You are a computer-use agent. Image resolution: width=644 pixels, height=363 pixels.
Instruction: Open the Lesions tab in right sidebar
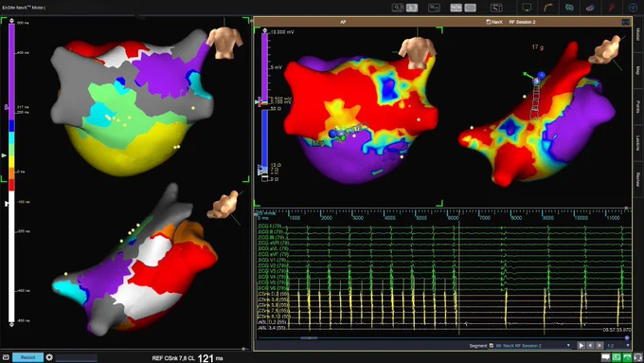point(637,143)
